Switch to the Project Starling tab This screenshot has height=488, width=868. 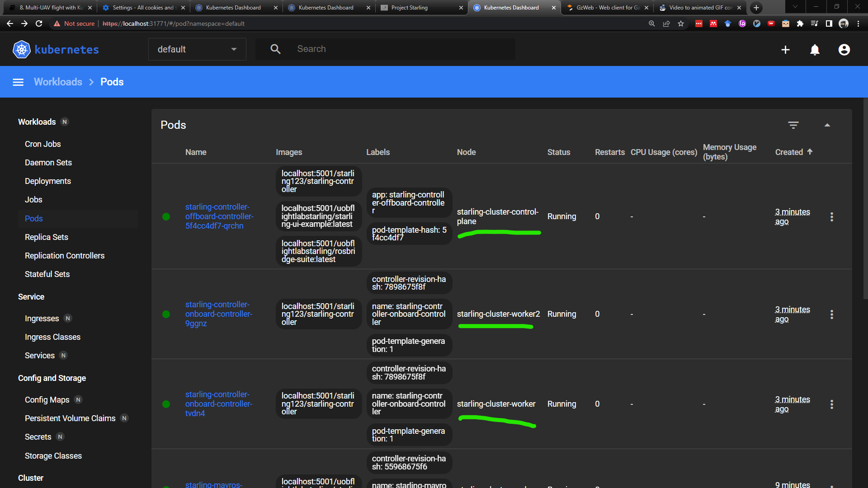pyautogui.click(x=421, y=8)
